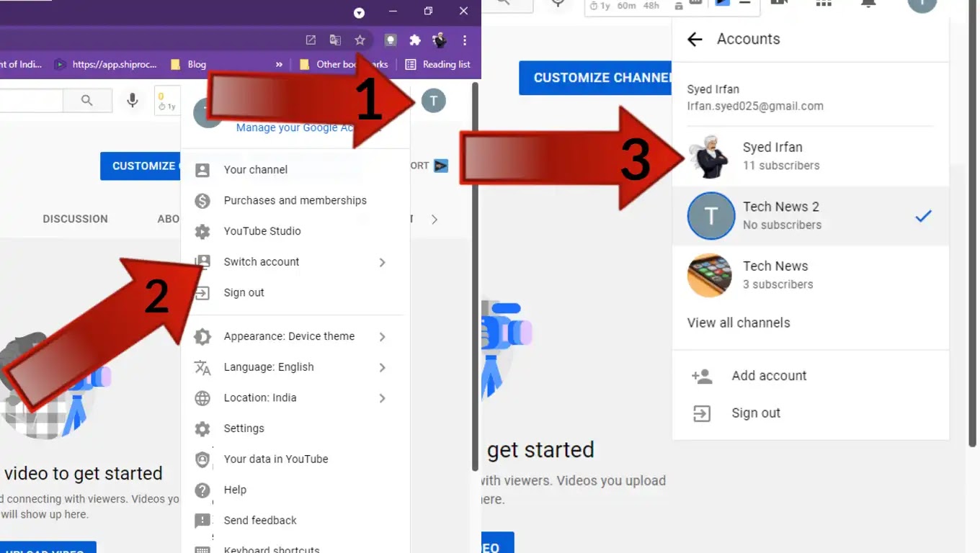980x553 pixels.
Task: Click CUSTOMIZE CHANNEL behind the account menu
Action: click(x=141, y=166)
